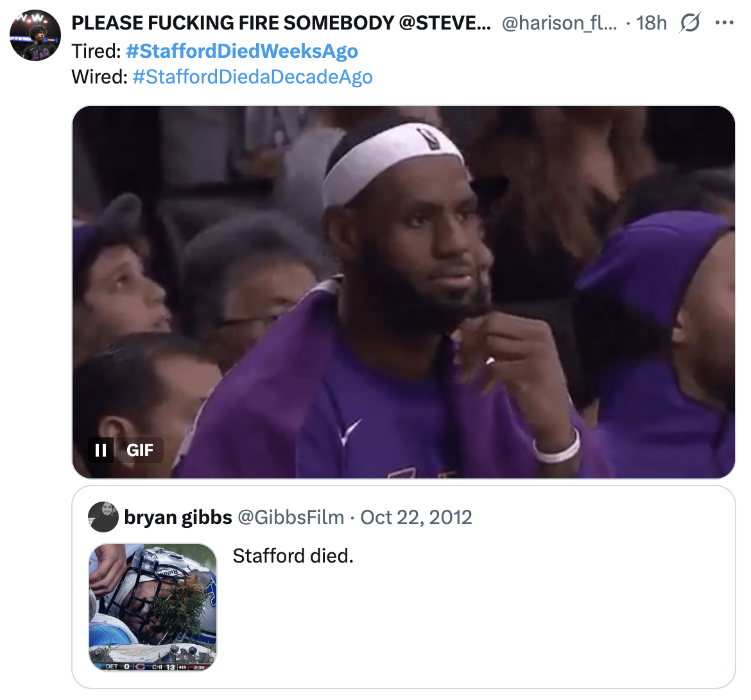Open the Oct 22, 2012 date

point(416,517)
